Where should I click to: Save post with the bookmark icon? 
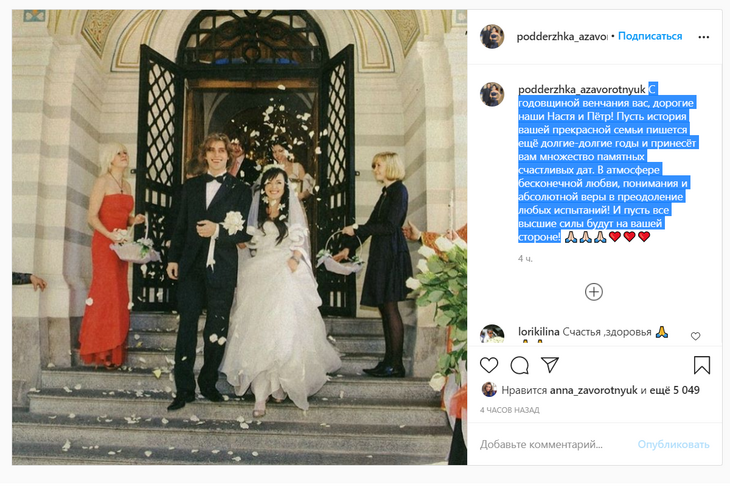point(702,365)
